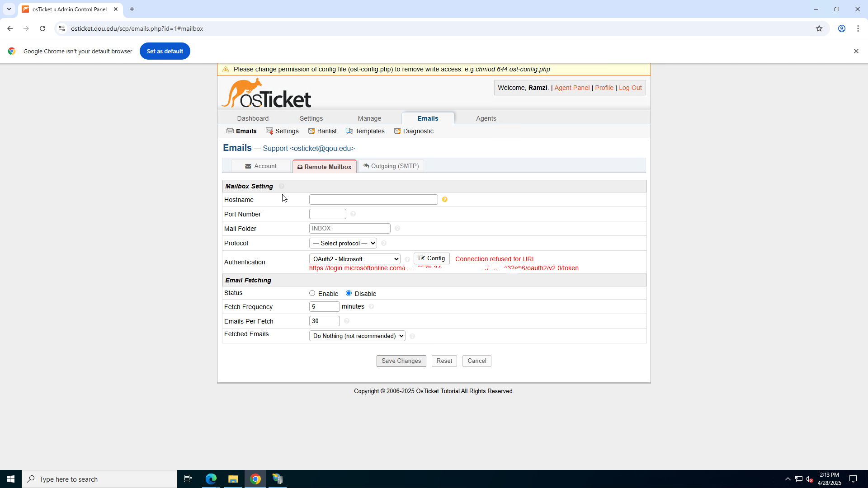
Task: Click the Mail Folder help icon
Action: (397, 228)
